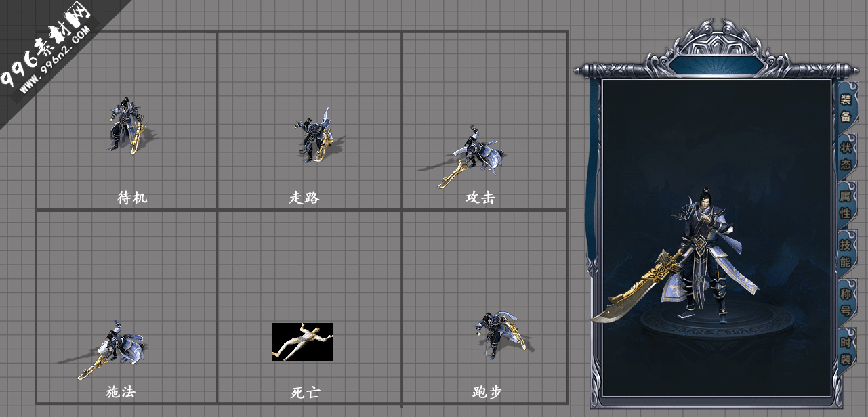Select the 属性 attributes tab
The height and width of the screenshot is (417, 868).
[846, 204]
